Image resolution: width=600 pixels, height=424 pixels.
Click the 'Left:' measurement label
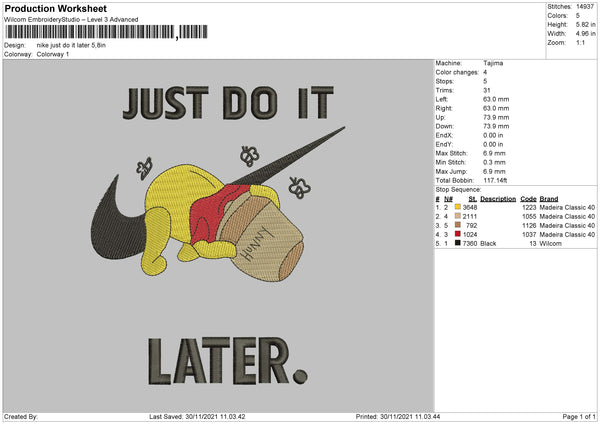pyautogui.click(x=442, y=99)
